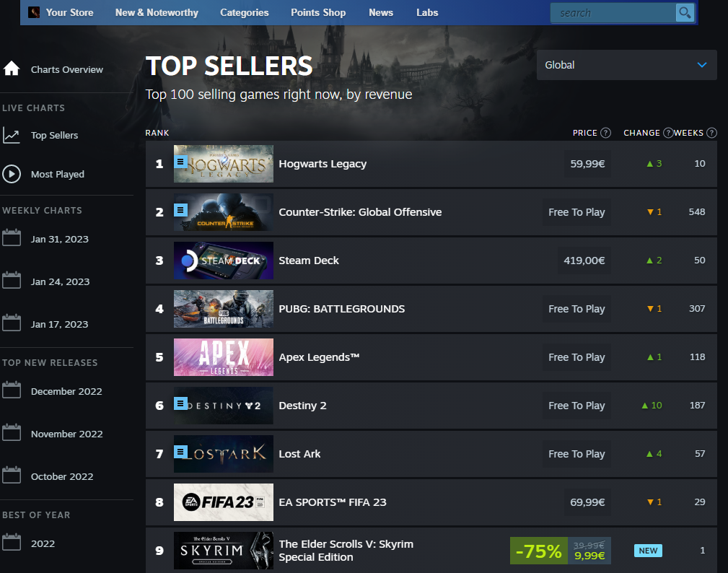The height and width of the screenshot is (573, 728).
Task: Click Steam Deck title text
Action: click(x=309, y=261)
